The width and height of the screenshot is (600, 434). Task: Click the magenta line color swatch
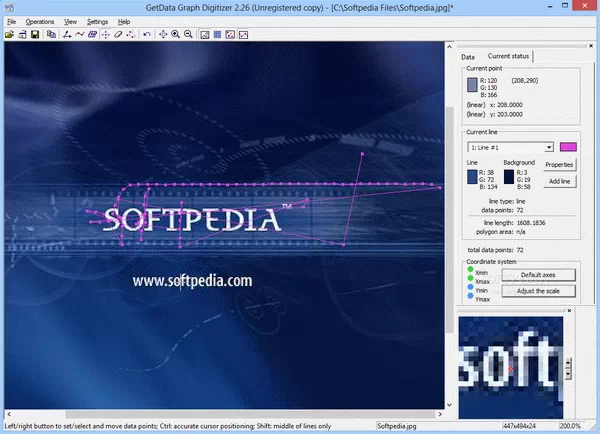(x=569, y=147)
